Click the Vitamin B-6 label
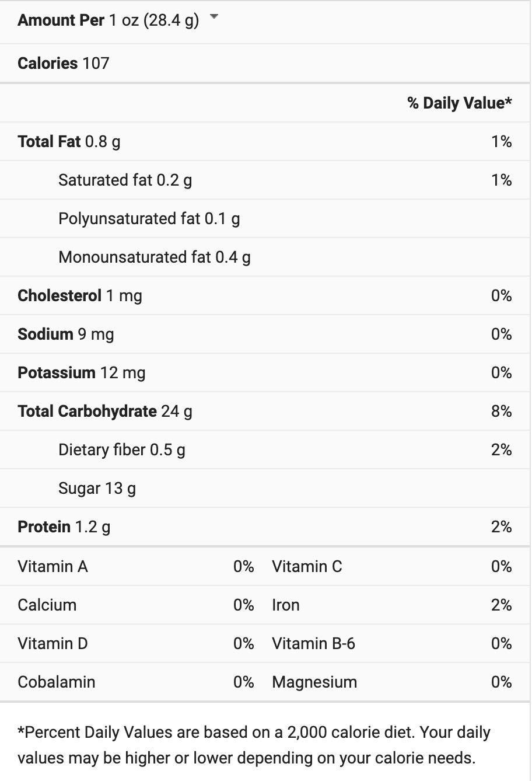This screenshot has height=781, width=532. (x=313, y=644)
